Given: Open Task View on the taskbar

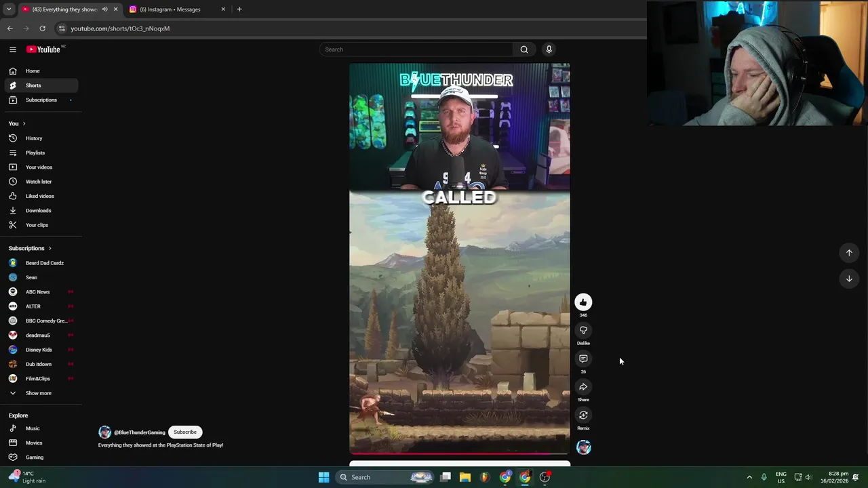Looking at the screenshot, I should point(446,477).
